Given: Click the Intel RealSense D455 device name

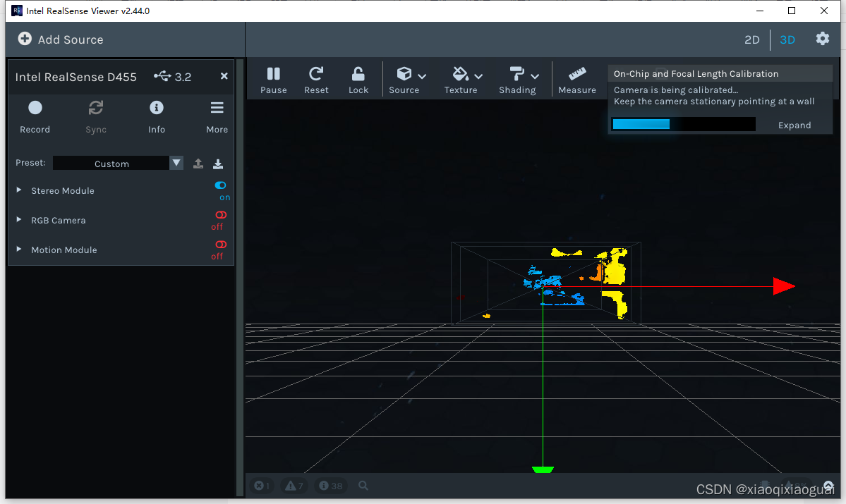Looking at the screenshot, I should [x=76, y=77].
